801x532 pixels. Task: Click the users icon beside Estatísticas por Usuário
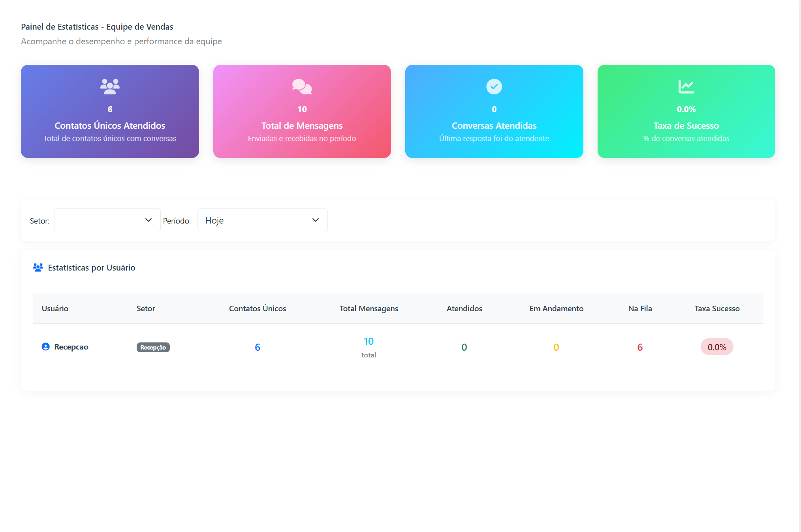pyautogui.click(x=38, y=267)
